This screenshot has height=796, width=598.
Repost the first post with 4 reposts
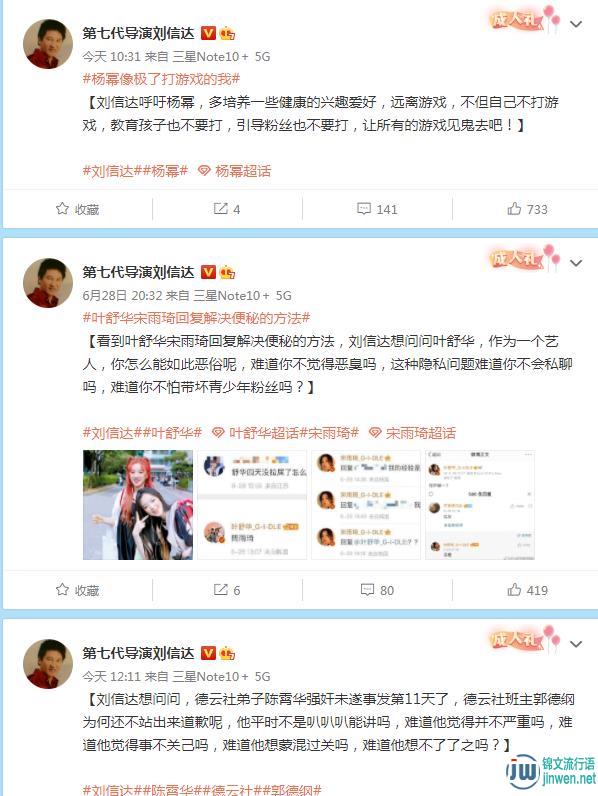click(227, 209)
